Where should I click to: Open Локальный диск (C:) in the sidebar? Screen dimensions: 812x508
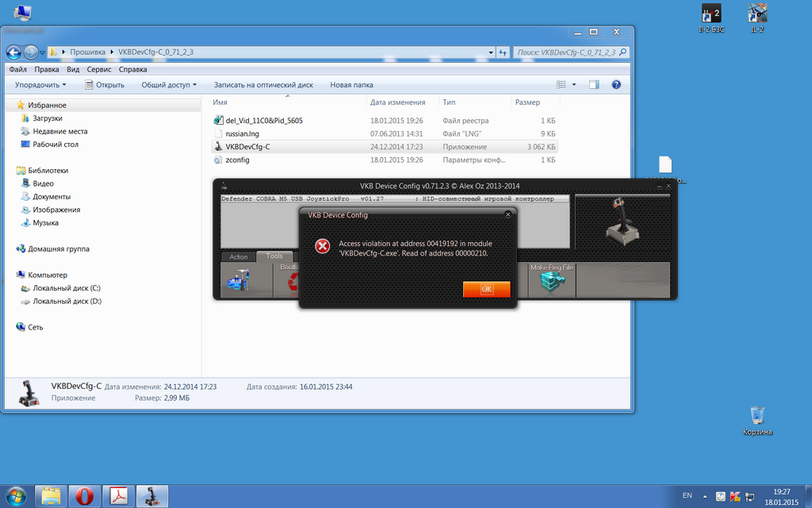(x=67, y=287)
